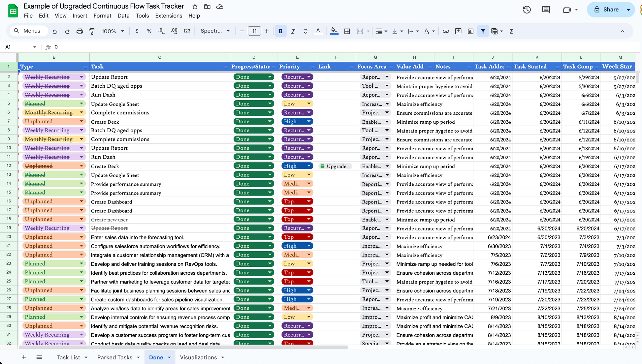Open the borders tool
Viewport: 642px width, 364px height.
347,31
